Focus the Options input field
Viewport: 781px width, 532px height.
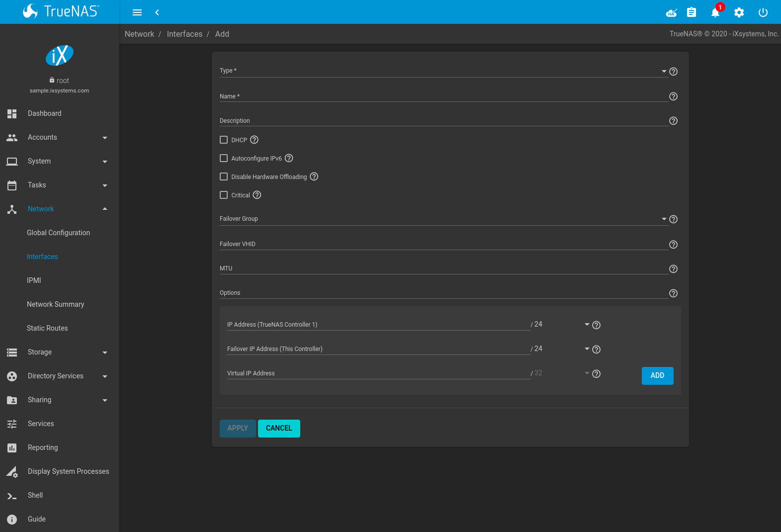[x=443, y=292]
